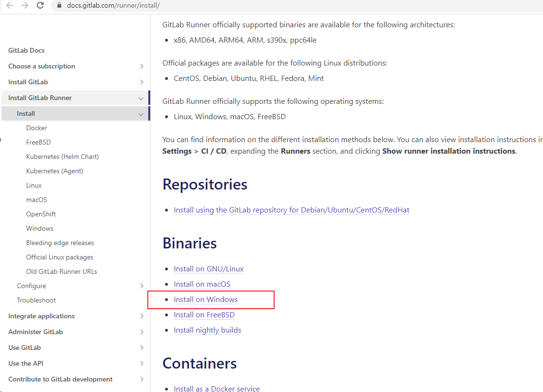Open the Install on macOS link
Viewport: 543px width, 392px height.
point(202,284)
